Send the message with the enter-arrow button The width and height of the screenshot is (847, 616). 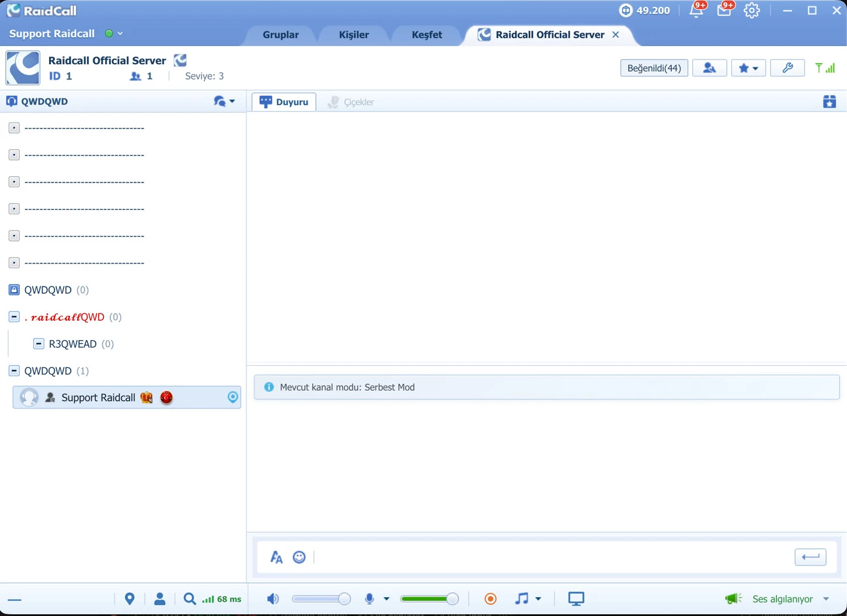[810, 557]
